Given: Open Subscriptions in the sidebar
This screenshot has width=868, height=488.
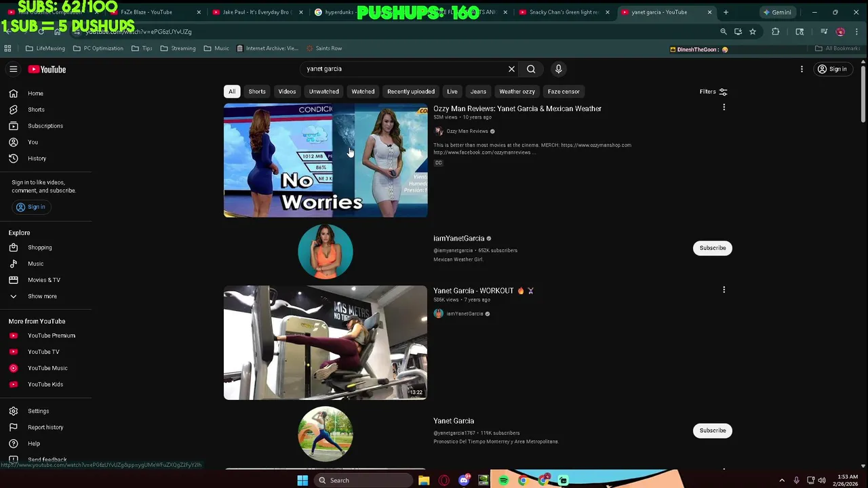Looking at the screenshot, I should [45, 126].
